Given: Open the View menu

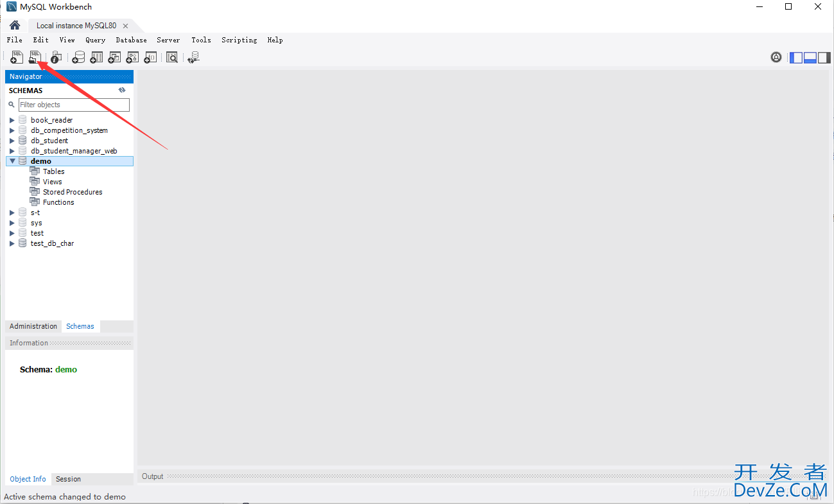Looking at the screenshot, I should click(x=67, y=40).
